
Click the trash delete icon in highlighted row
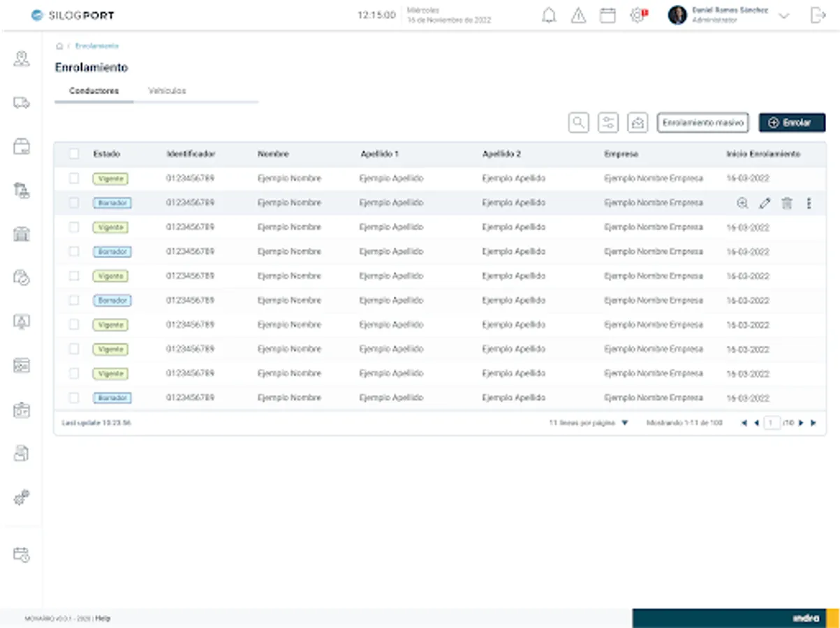click(x=787, y=203)
